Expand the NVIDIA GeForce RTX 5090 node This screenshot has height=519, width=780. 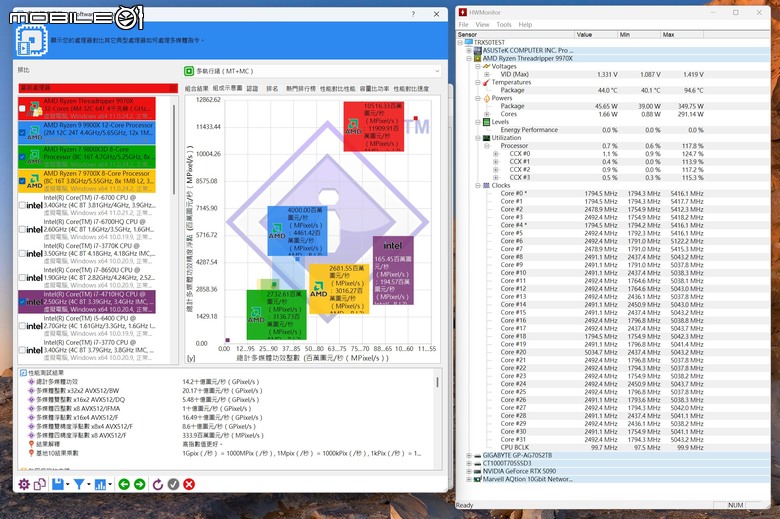point(469,471)
